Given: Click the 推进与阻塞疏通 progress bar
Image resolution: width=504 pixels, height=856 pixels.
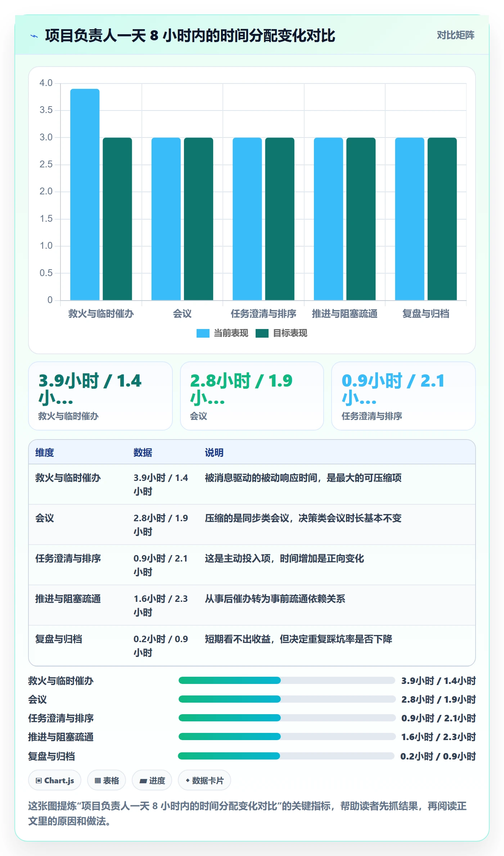Looking at the screenshot, I should click(x=287, y=736).
